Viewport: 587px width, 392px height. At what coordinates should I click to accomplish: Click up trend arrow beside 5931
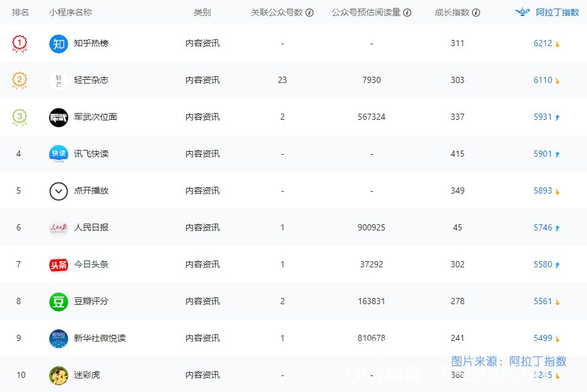557,117
